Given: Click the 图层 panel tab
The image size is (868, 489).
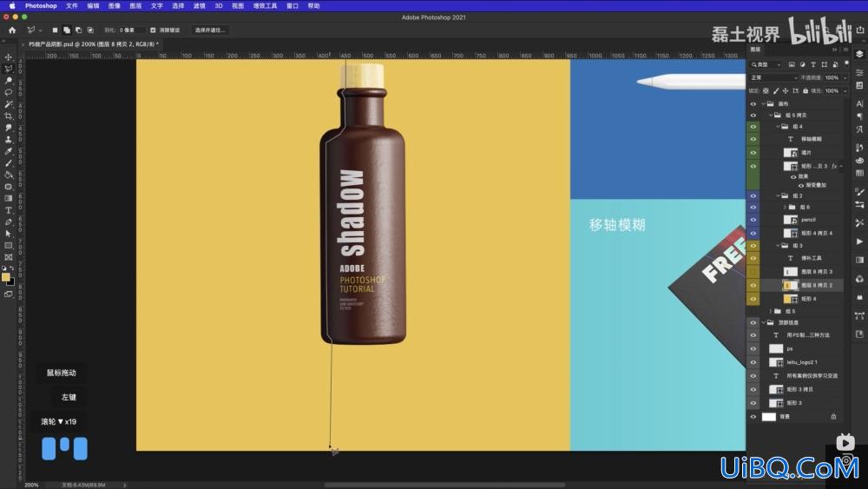Looking at the screenshot, I should (756, 50).
